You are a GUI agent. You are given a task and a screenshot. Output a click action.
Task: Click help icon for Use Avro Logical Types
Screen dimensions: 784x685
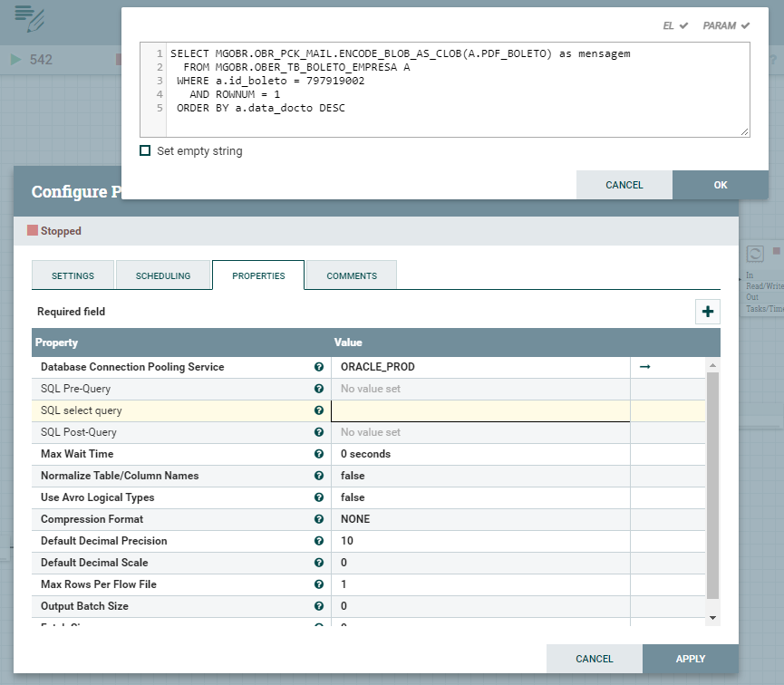(x=318, y=497)
